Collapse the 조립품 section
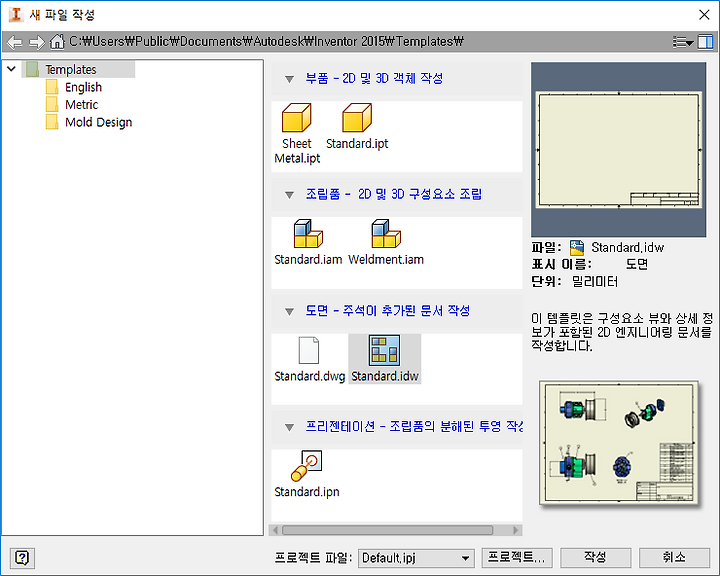The height and width of the screenshot is (576, 720). 289,195
